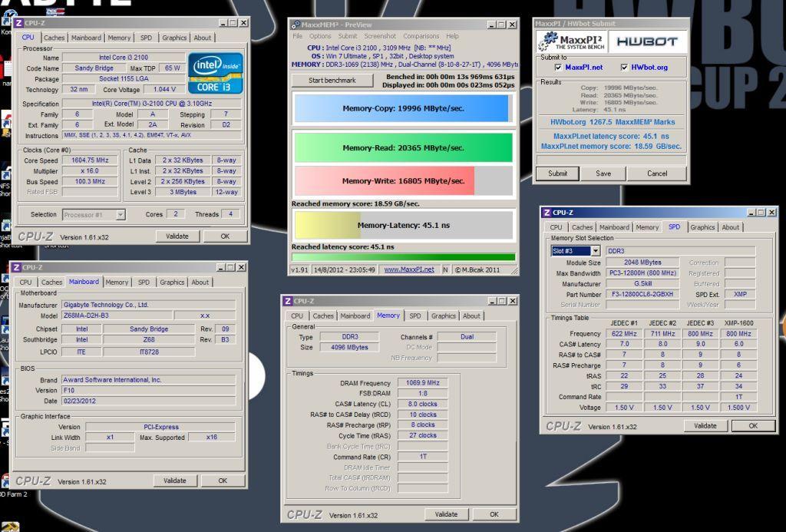Click OK in the CPU tab window
Viewport: 786px width, 532px height.
click(225, 236)
